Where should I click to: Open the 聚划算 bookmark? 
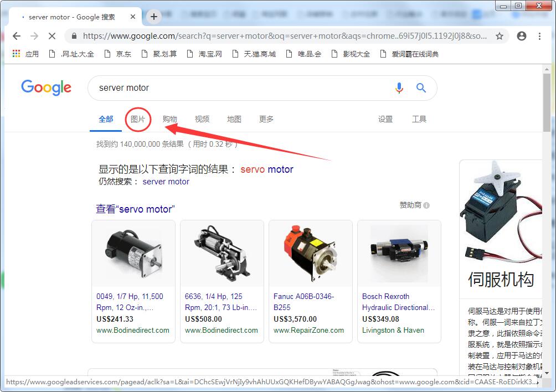pos(159,54)
